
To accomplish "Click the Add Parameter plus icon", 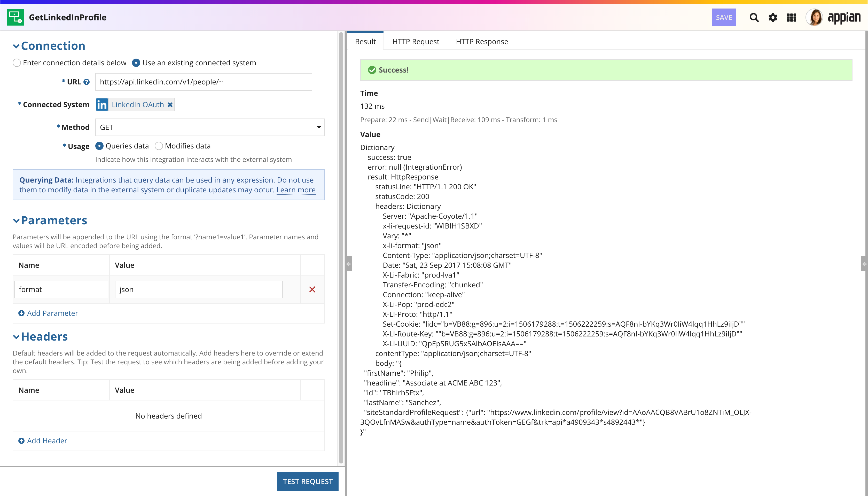I will [x=21, y=313].
